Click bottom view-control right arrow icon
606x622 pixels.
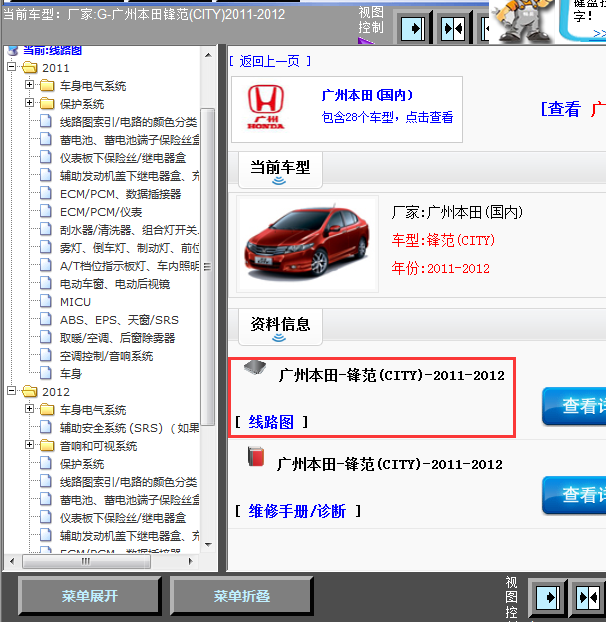tap(547, 597)
